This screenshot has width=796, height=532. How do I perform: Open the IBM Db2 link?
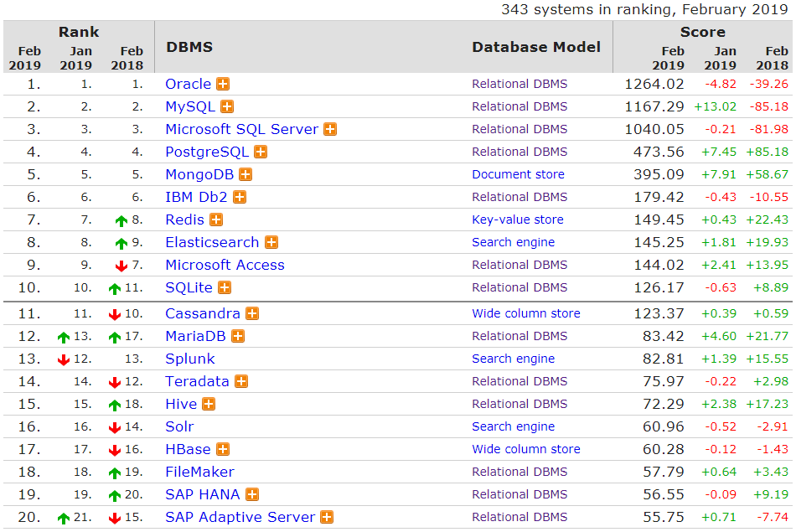click(x=196, y=197)
